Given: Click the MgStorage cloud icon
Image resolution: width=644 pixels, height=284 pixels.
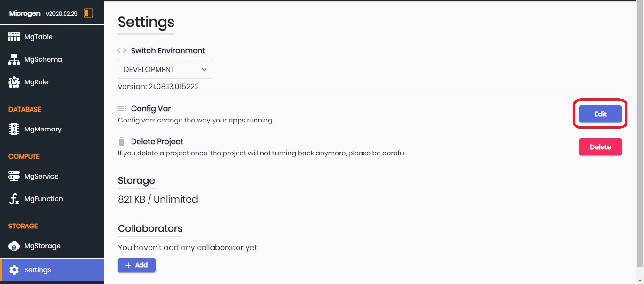Looking at the screenshot, I should coord(14,246).
